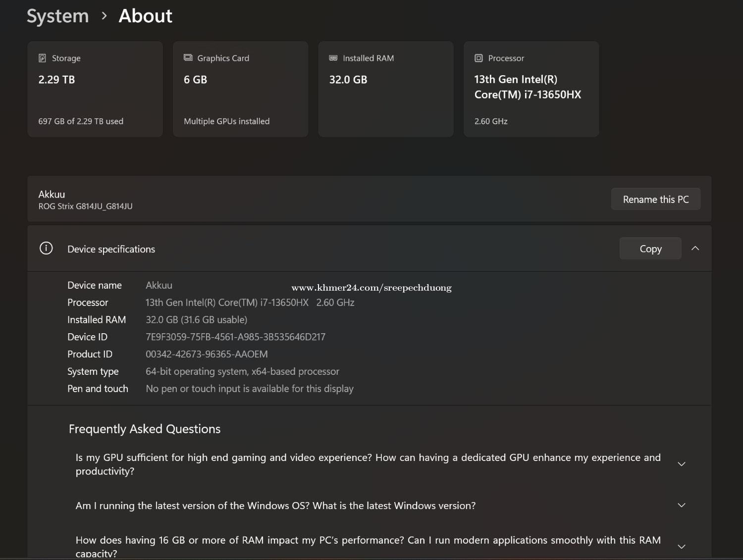This screenshot has width=743, height=560.
Task: Go back to System in breadcrumb
Action: coord(58,16)
